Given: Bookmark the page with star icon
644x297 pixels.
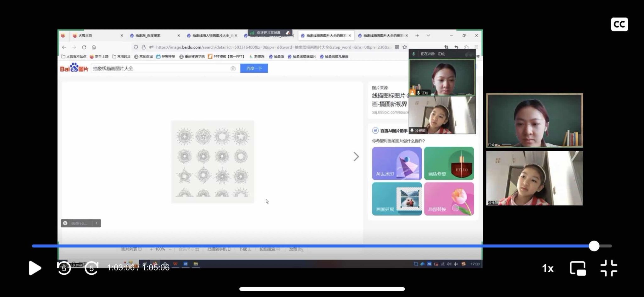Looking at the screenshot, I should (x=405, y=47).
